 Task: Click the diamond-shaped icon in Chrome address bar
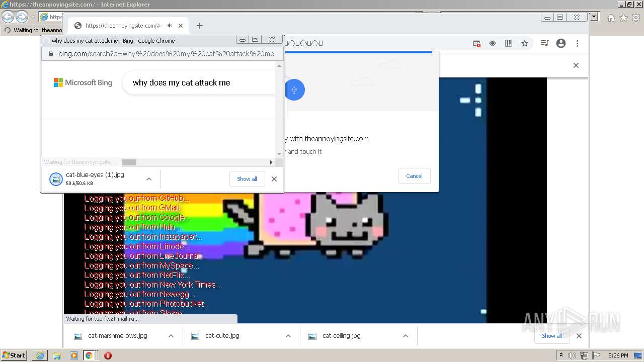pyautogui.click(x=493, y=44)
